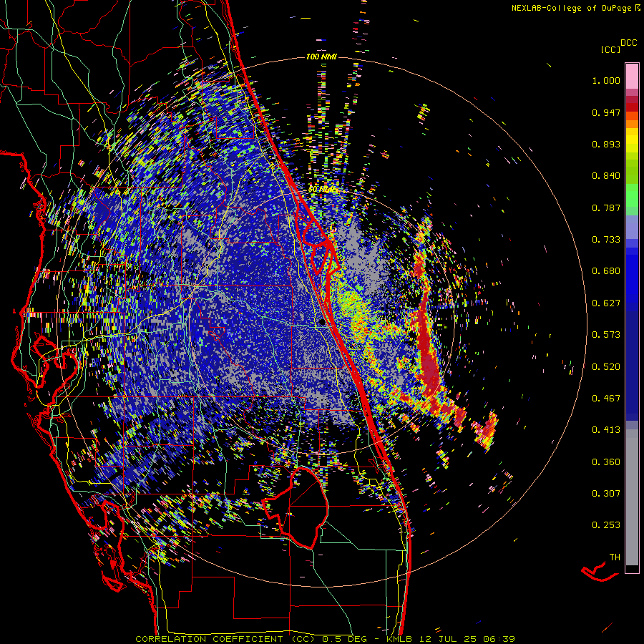Click the 12 JUL 25 date text
The width and height of the screenshot is (644, 644).
(448, 639)
